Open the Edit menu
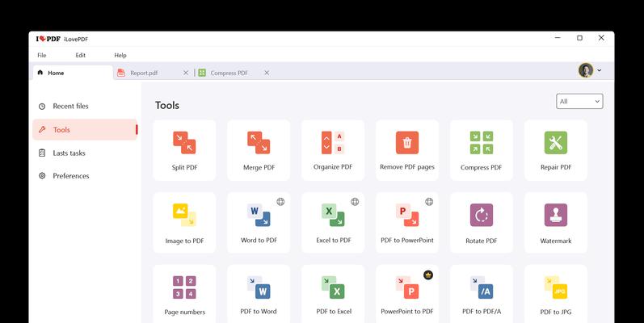The width and height of the screenshot is (644, 323). [x=81, y=56]
